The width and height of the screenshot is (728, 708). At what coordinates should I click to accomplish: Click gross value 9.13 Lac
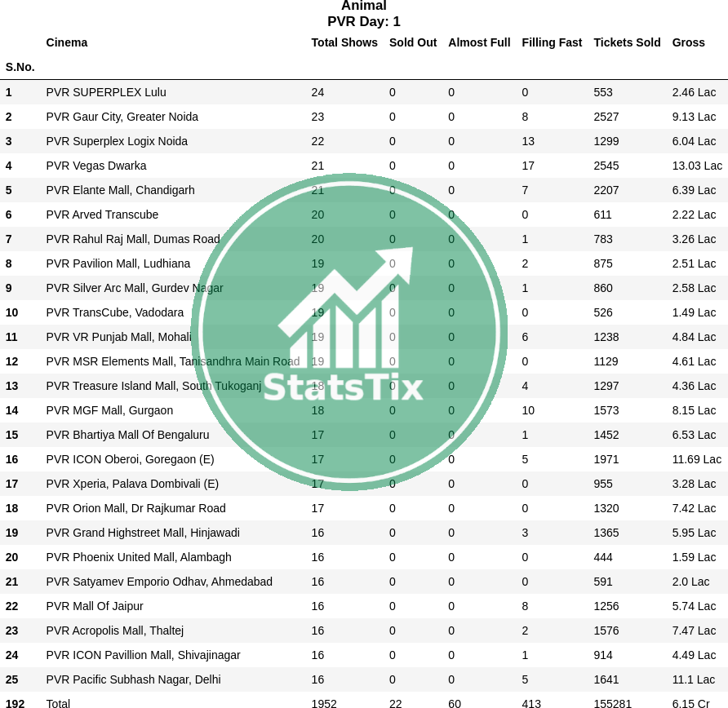click(x=694, y=117)
